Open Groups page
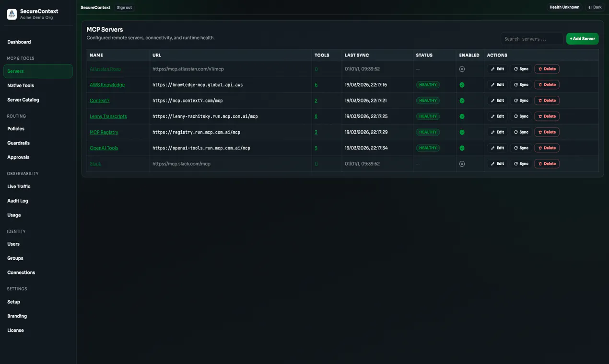609x364 pixels. click(x=15, y=259)
